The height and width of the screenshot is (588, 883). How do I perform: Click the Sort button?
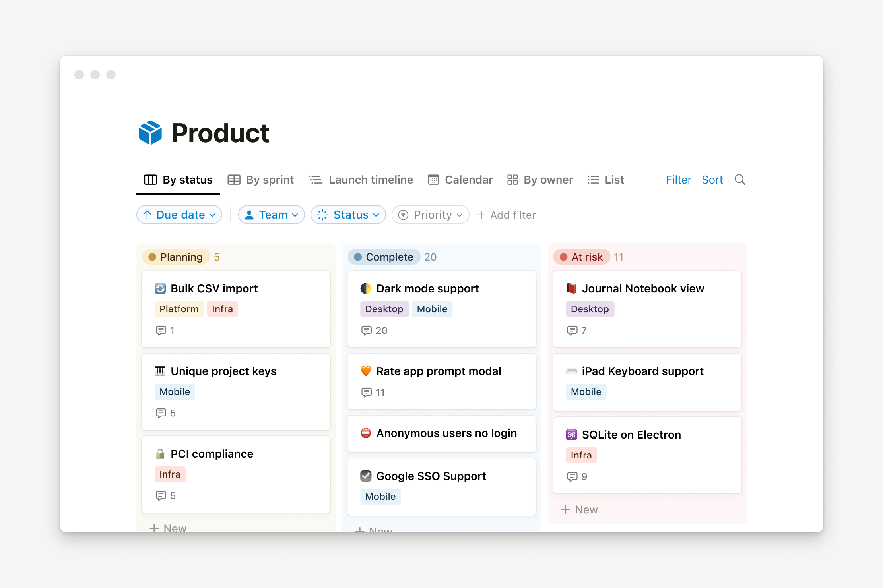pyautogui.click(x=712, y=179)
